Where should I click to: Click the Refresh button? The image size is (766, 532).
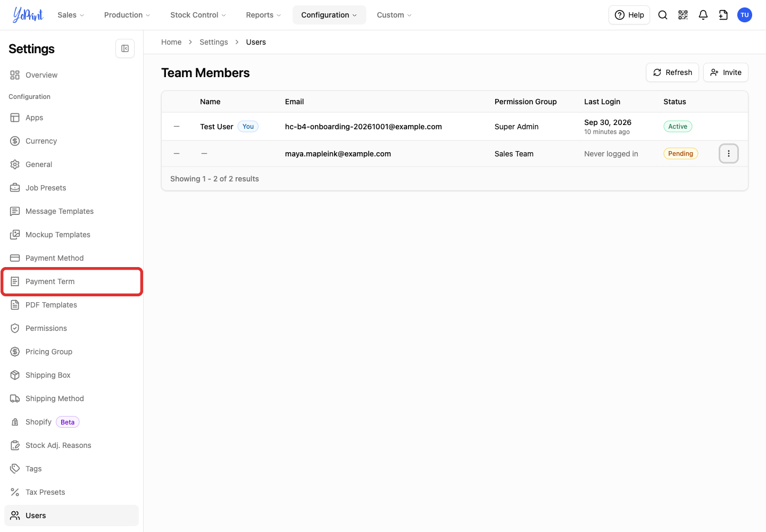pyautogui.click(x=672, y=72)
